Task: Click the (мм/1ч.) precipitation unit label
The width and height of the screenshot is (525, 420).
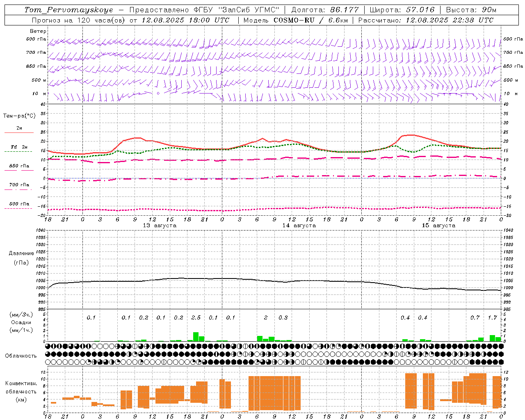Action: coord(21,330)
